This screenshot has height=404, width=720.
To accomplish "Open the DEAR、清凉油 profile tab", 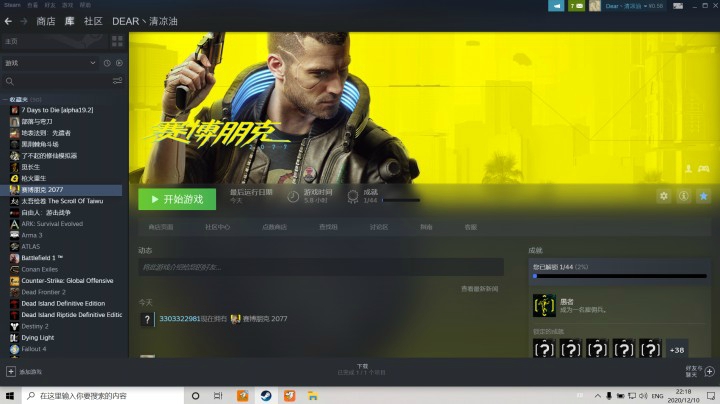I will pos(145,21).
